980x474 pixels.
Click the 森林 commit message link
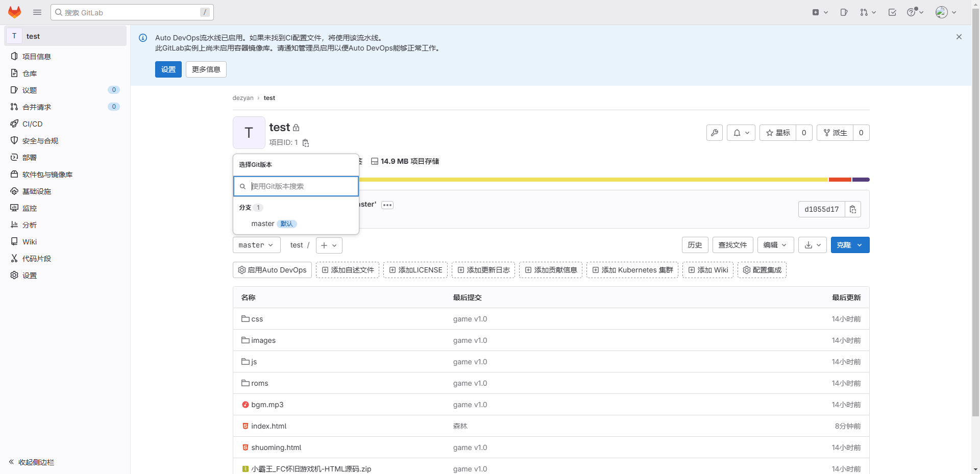click(460, 426)
